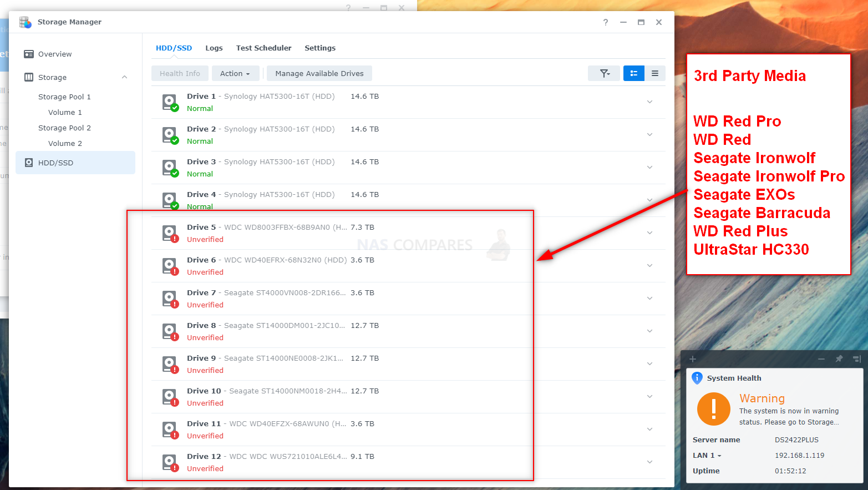Click the Drive 5 Unverified status text

coord(205,240)
